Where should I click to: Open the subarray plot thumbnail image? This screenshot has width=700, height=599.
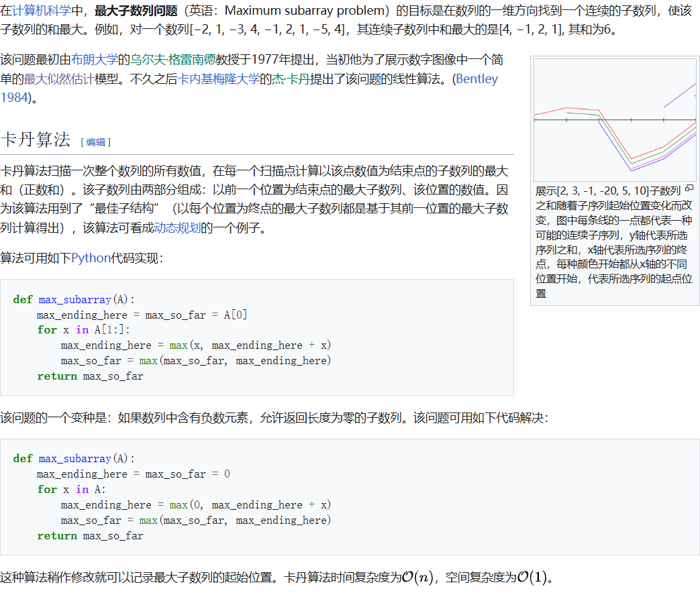pos(614,119)
